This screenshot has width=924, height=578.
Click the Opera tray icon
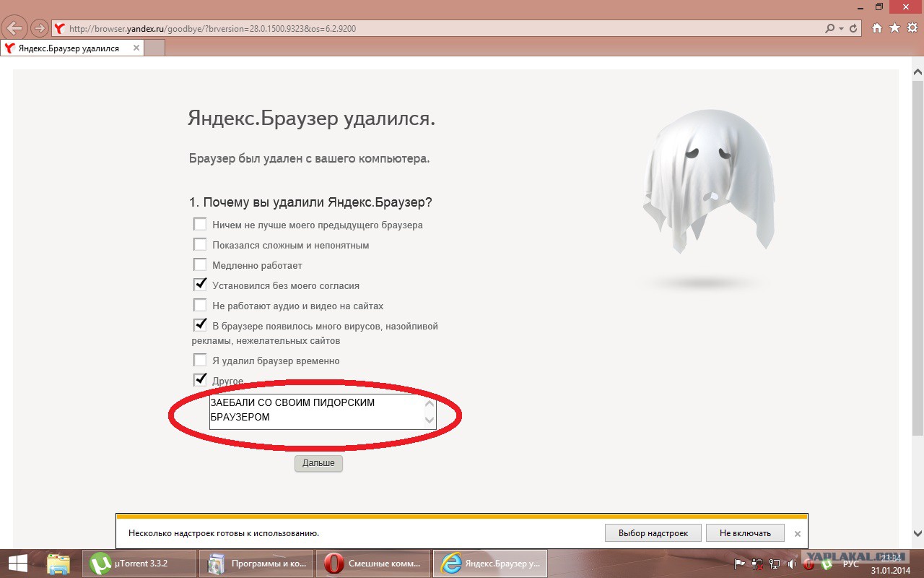click(810, 564)
